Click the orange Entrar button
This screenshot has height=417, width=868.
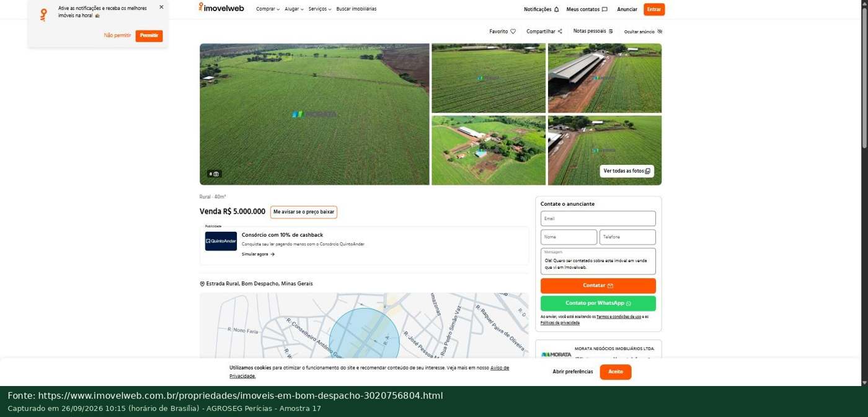click(x=654, y=9)
